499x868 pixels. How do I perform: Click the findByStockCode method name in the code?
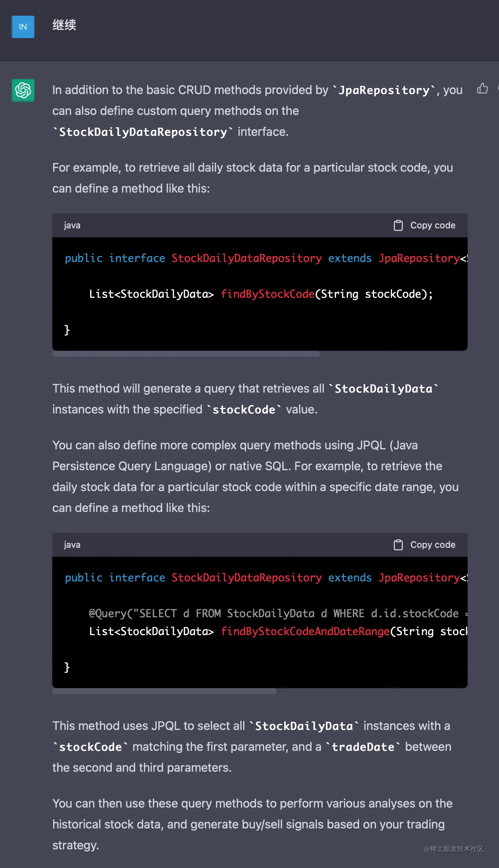267,294
